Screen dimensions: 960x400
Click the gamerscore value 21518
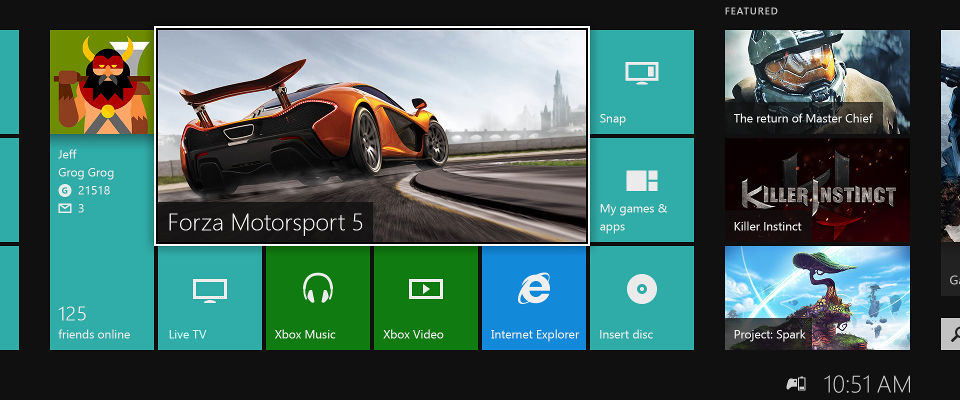point(94,191)
